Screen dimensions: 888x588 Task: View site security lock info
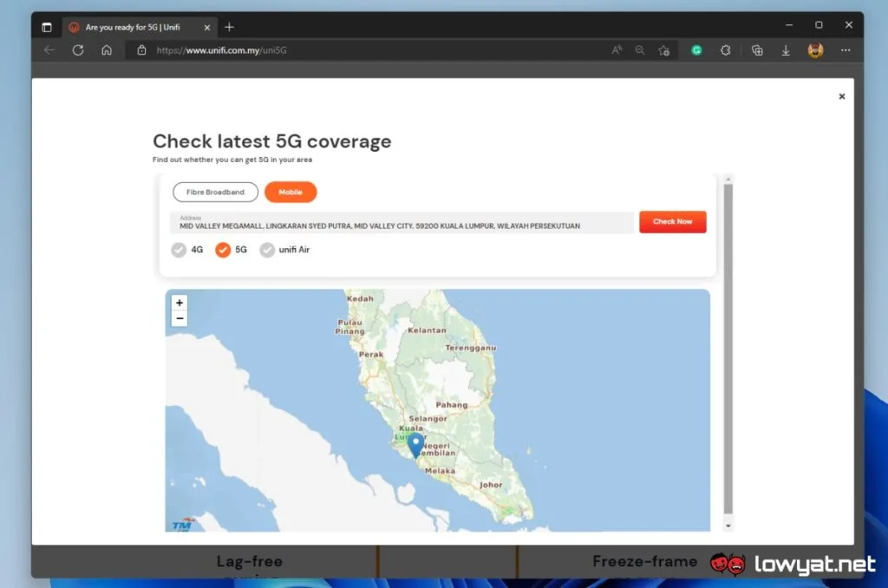pyautogui.click(x=141, y=50)
